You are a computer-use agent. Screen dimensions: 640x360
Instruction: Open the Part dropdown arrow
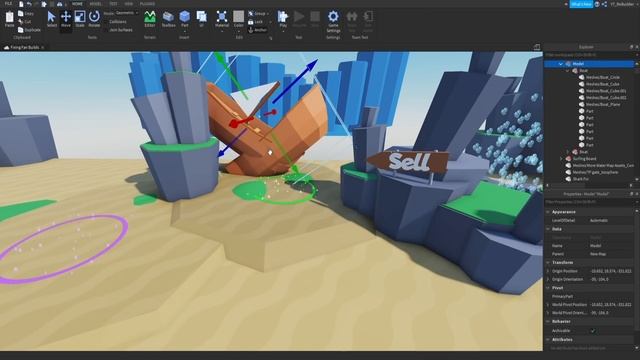pyautogui.click(x=184, y=30)
